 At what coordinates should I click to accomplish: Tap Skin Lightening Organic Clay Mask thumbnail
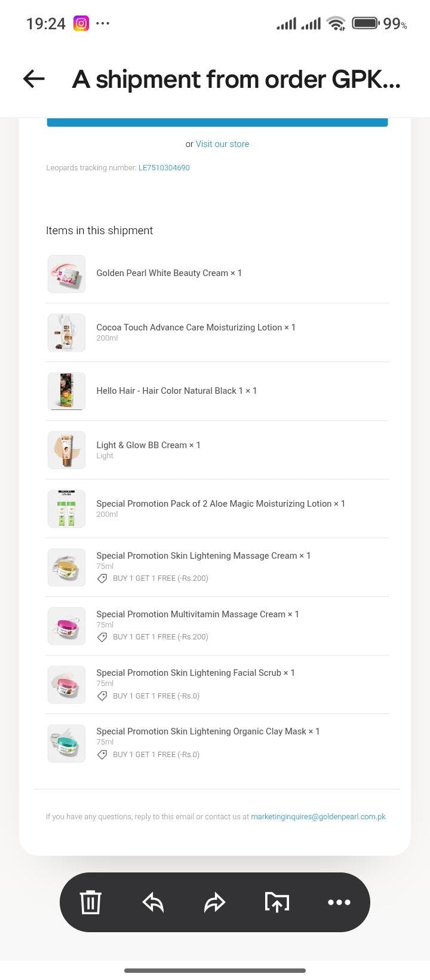66,743
